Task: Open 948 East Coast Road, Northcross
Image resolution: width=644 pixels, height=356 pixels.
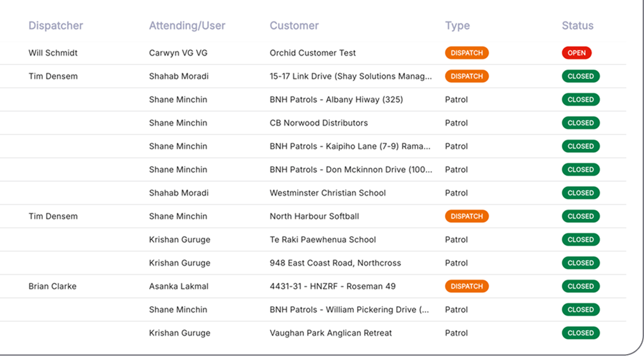Action: pyautogui.click(x=335, y=263)
